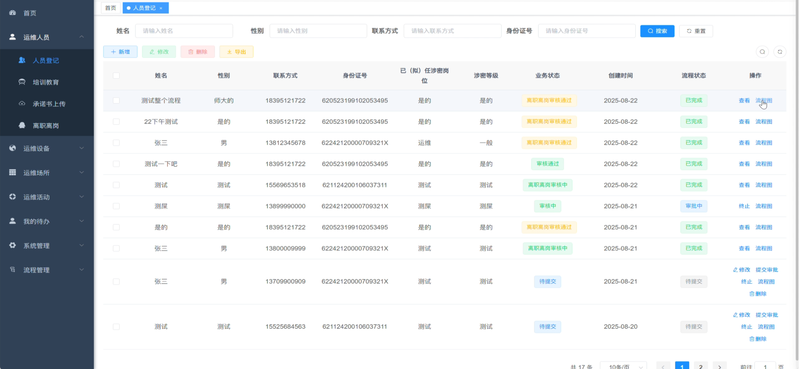Focus the 姓名 search input field

[184, 31]
